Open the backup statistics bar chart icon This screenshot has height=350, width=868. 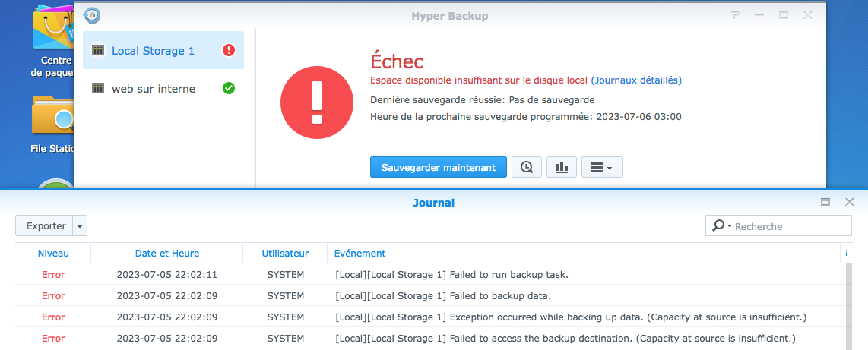562,167
